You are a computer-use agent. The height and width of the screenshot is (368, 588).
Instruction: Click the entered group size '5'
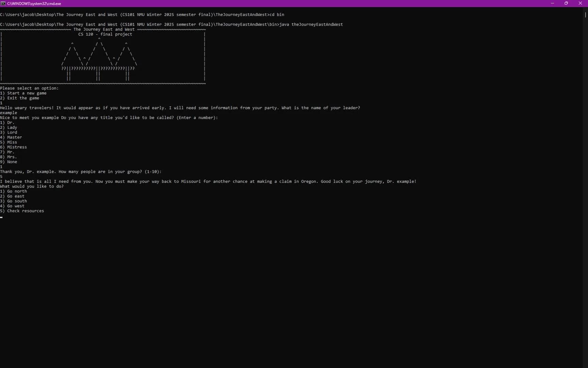pos(1,177)
